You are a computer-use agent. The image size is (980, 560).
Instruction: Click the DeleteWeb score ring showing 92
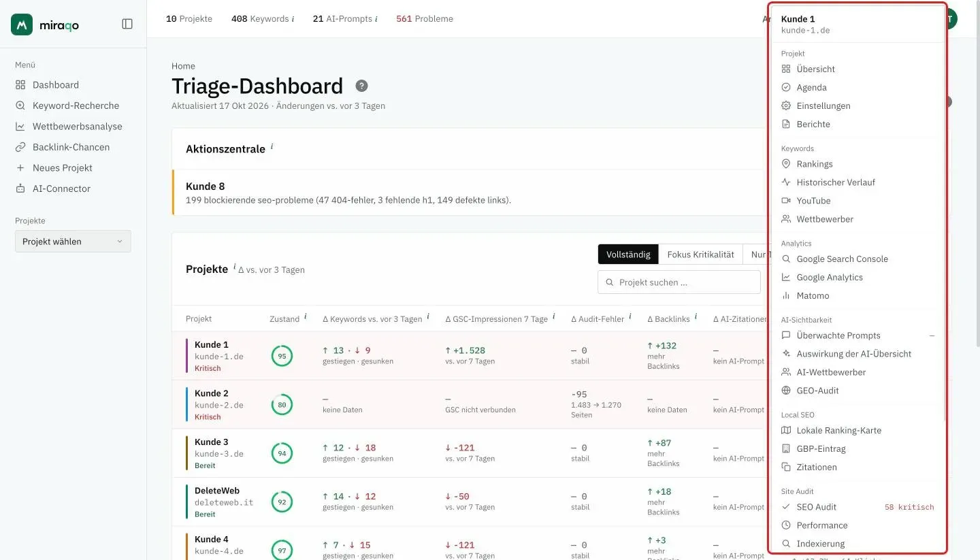point(282,502)
